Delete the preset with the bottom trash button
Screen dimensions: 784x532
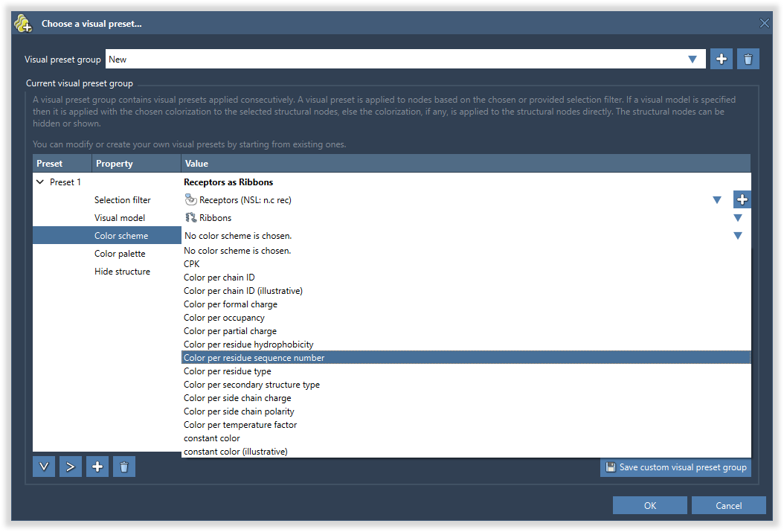pos(124,467)
